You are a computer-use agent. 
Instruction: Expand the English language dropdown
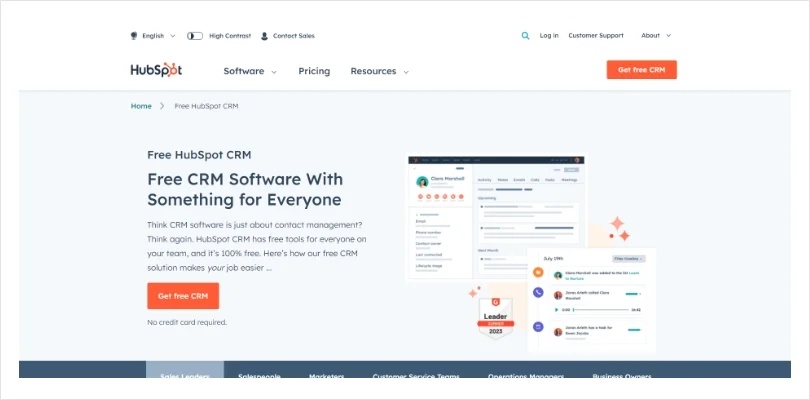[159, 36]
